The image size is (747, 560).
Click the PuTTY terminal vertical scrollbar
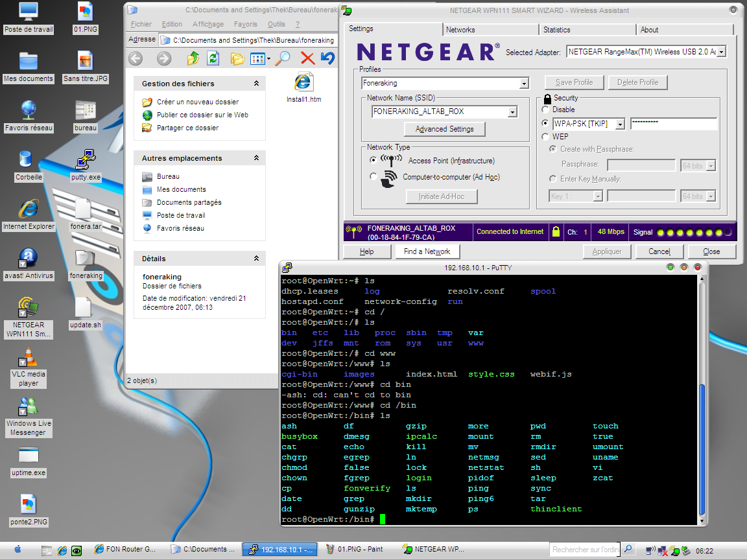click(x=701, y=399)
